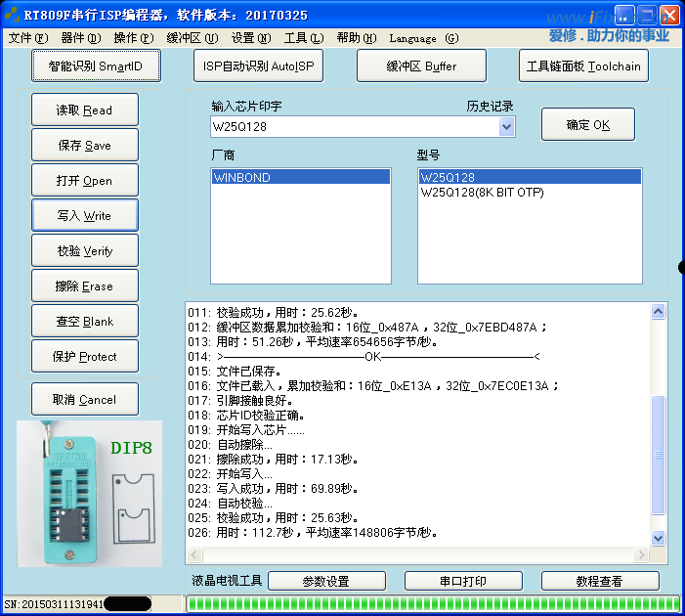
Task: Open the 操作(P) menu
Action: pyautogui.click(x=134, y=38)
